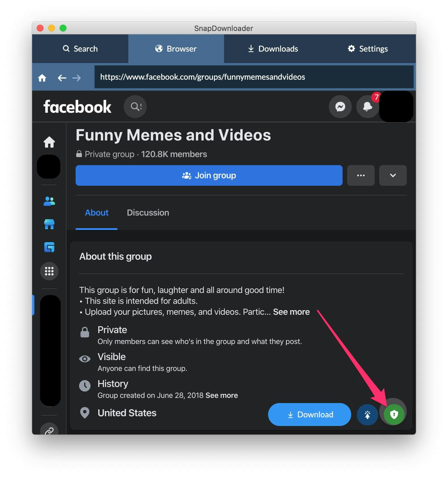
Task: Click the United States location text
Action: pyautogui.click(x=127, y=413)
